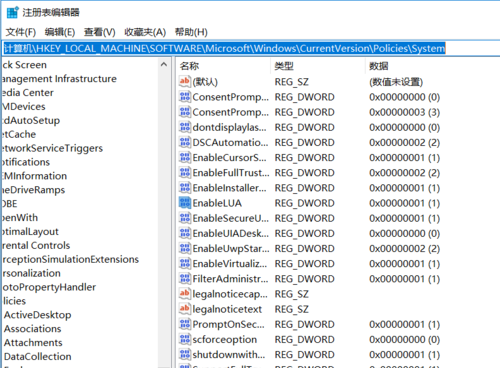Screen dimensions: 500x368
Task: Select the rsonalization tree key
Action: pyautogui.click(x=31, y=273)
